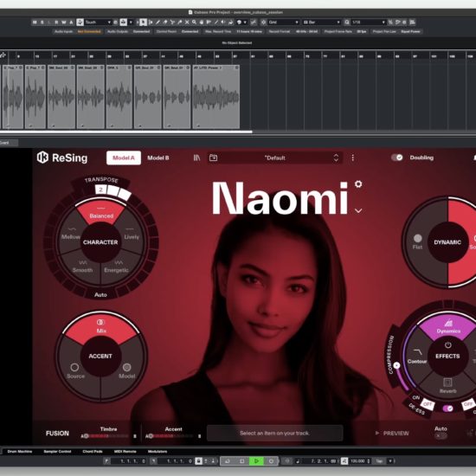Click the PREVIEW button
Viewport: 476px width, 476px height.
coord(392,434)
